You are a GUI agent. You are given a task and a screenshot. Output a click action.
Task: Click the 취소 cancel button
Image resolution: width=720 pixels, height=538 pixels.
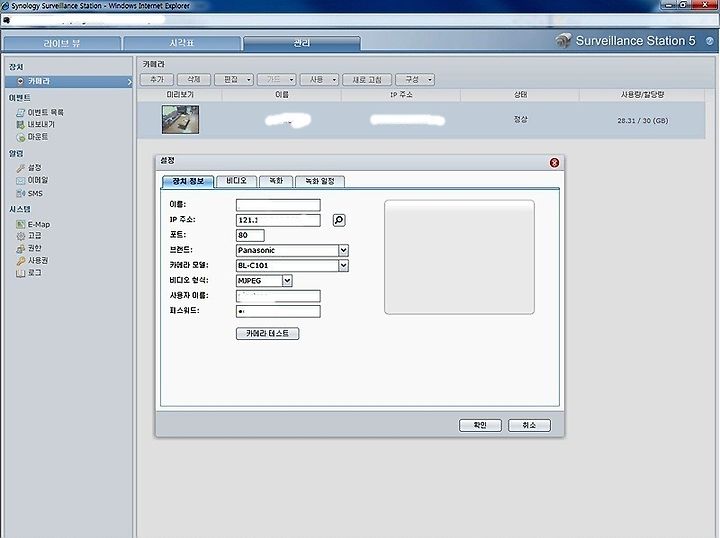pos(529,426)
